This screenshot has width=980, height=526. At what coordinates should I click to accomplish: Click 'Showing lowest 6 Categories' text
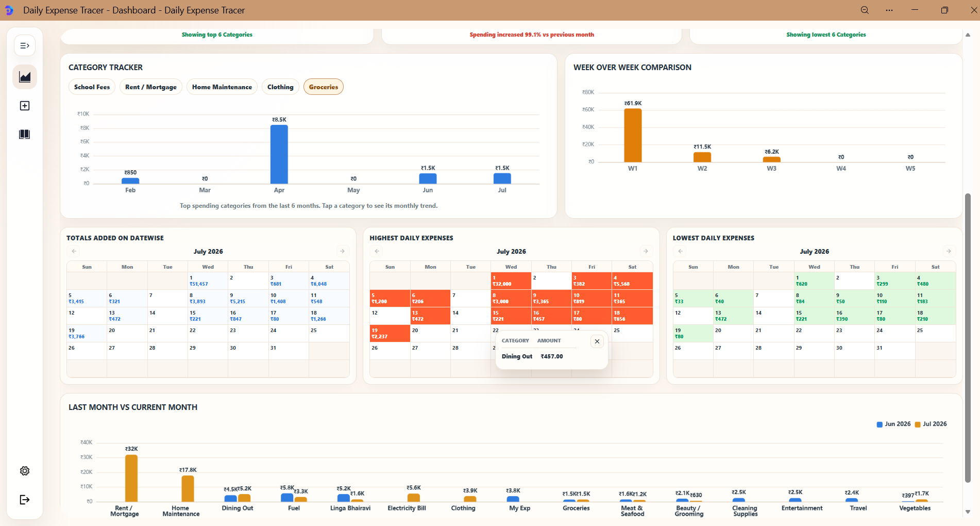[826, 35]
